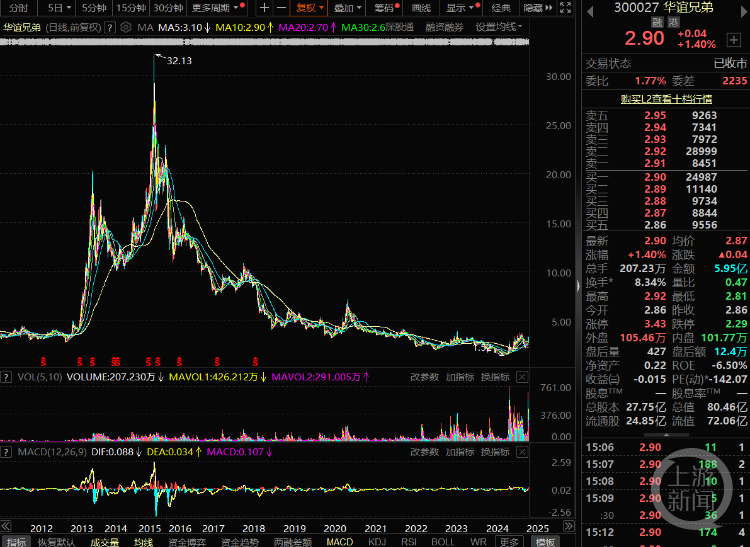Zoom in the chart with the plus icon
750x547 pixels.
click(x=264, y=8)
